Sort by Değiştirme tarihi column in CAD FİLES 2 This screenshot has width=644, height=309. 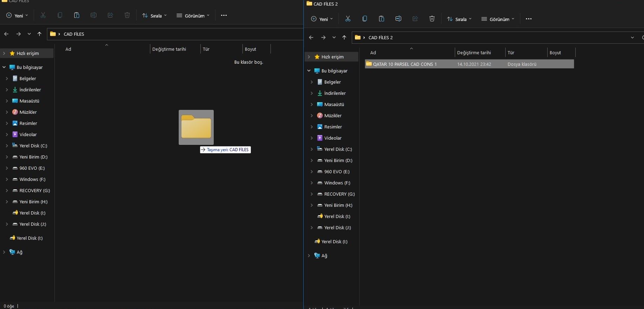474,52
